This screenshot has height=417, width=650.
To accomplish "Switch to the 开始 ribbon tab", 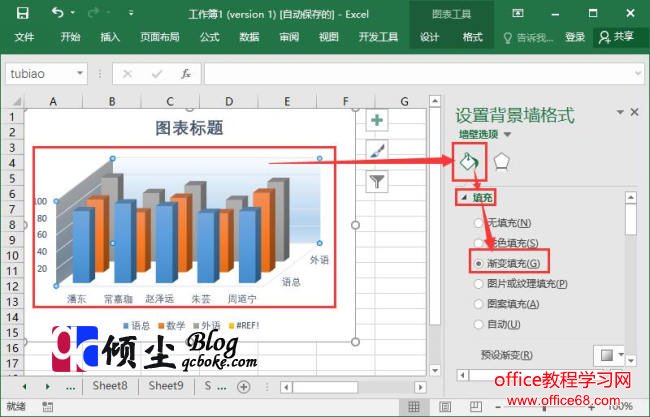I will (70, 37).
